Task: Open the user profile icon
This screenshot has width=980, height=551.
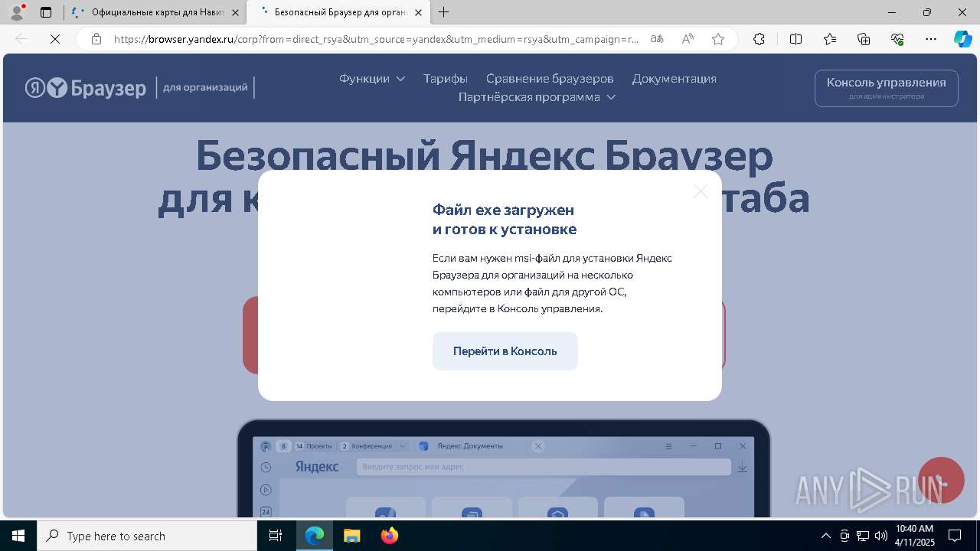Action: 16,12
